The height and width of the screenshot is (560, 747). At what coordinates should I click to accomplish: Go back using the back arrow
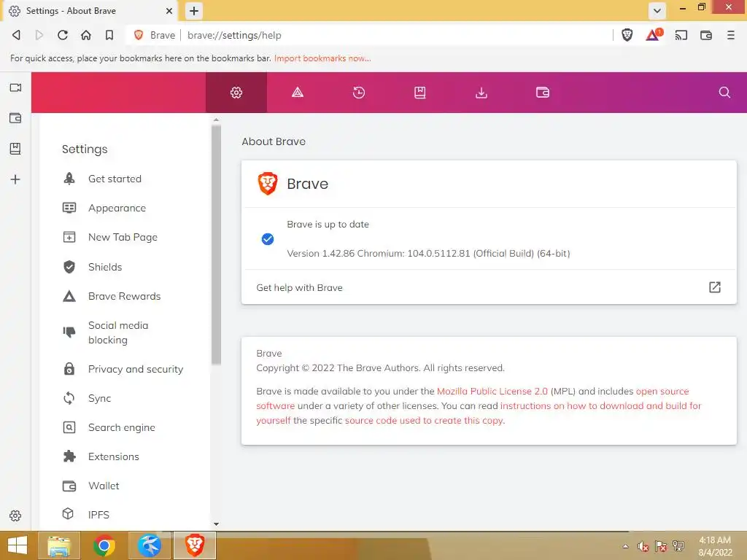click(16, 35)
